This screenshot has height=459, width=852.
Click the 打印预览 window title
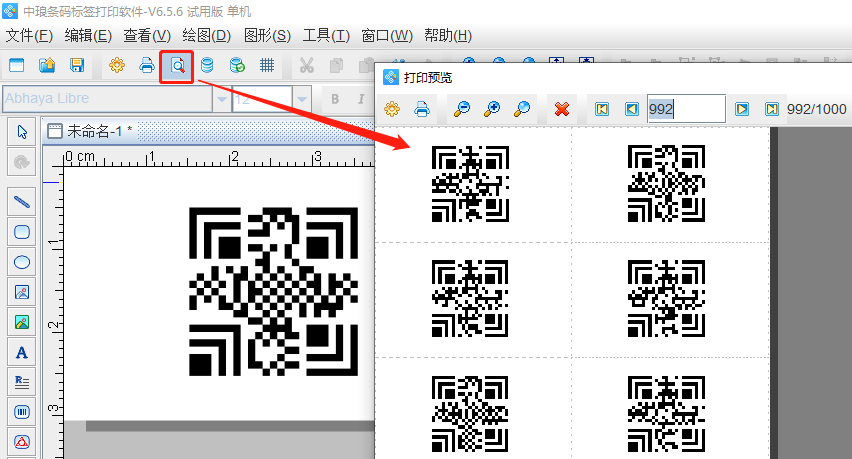coord(428,78)
